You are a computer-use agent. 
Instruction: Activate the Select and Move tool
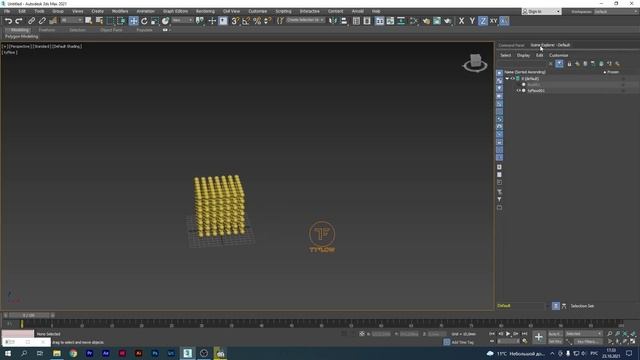click(x=133, y=21)
